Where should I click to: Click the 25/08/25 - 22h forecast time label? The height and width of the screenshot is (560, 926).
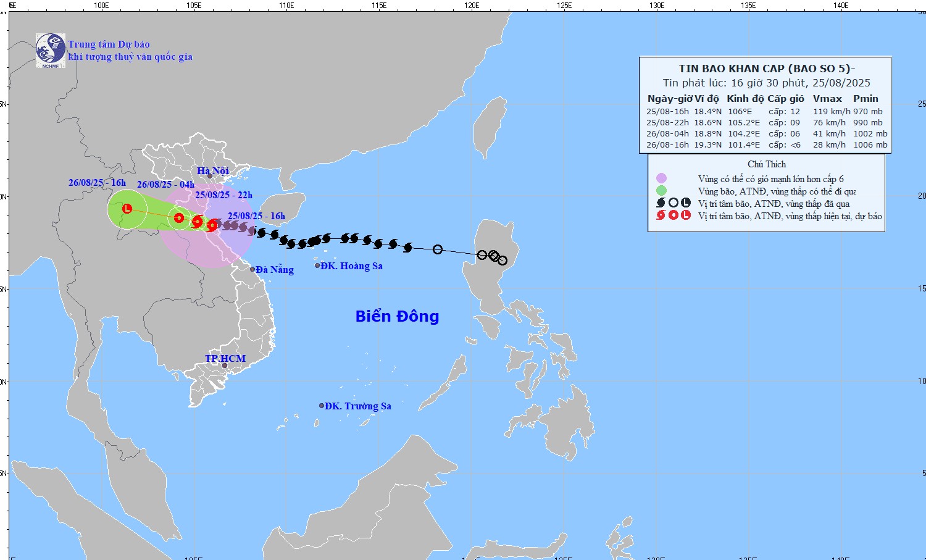(x=223, y=195)
